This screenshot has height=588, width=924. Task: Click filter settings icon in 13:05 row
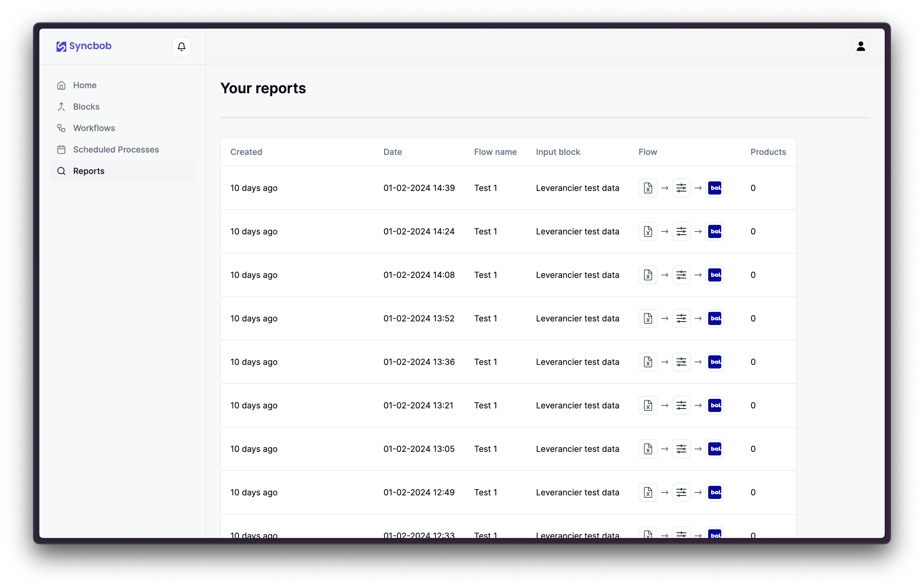pyautogui.click(x=681, y=449)
